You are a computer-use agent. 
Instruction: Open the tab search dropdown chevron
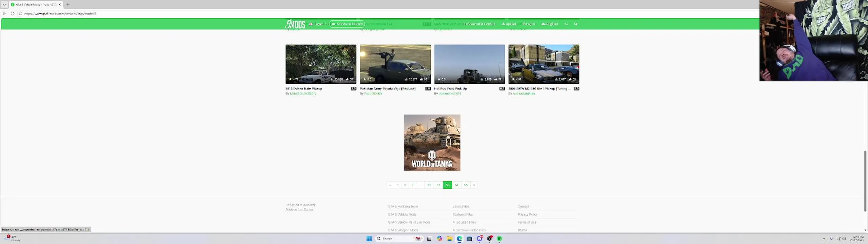(4, 4)
